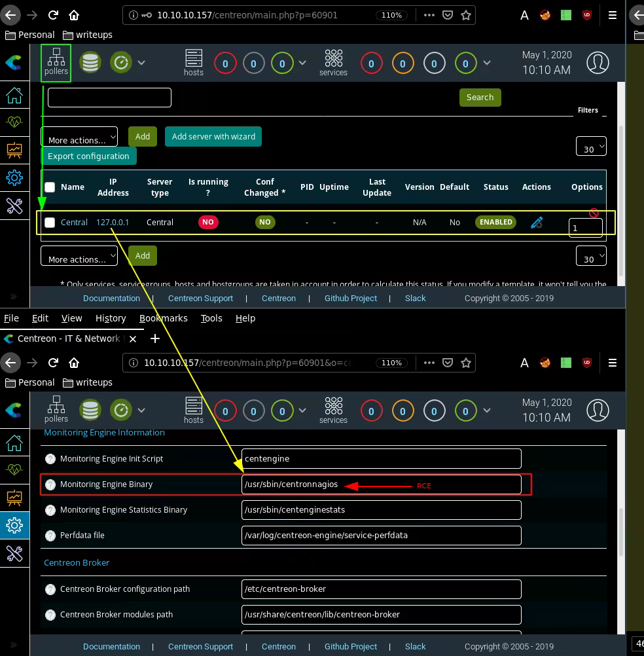644x656 pixels.
Task: Open the upper More actions dropdown
Action: pyautogui.click(x=79, y=137)
